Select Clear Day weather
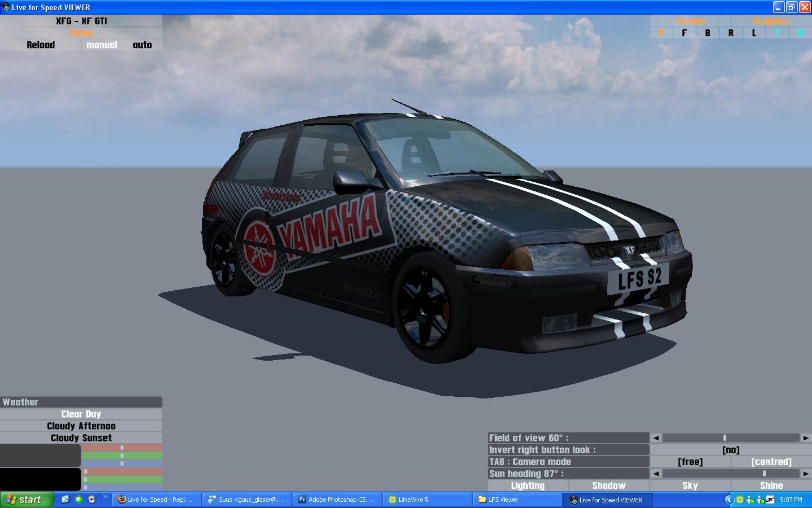 (x=81, y=414)
